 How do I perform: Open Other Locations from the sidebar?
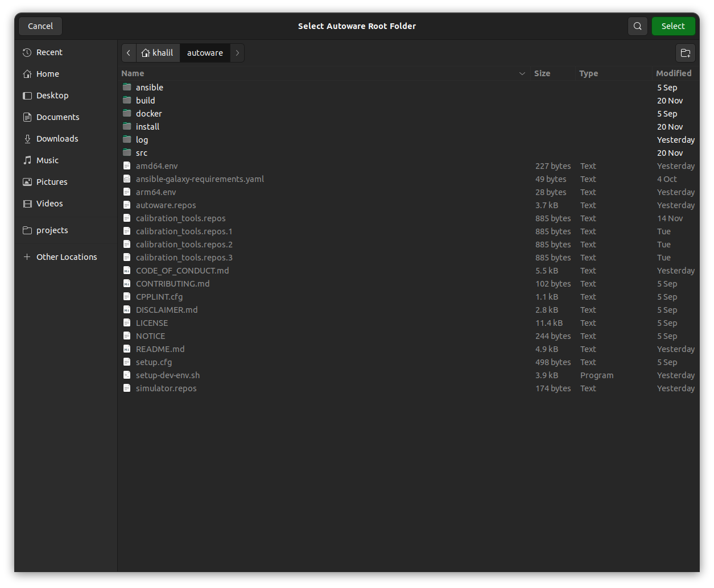(67, 256)
